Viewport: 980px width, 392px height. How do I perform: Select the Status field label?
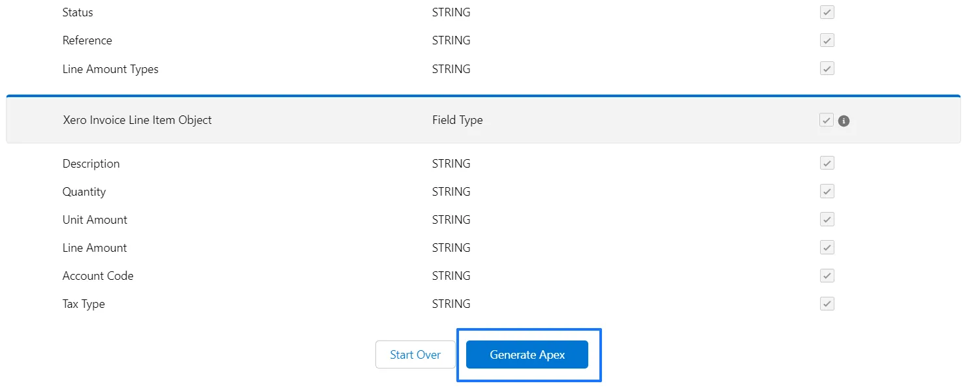pos(78,12)
